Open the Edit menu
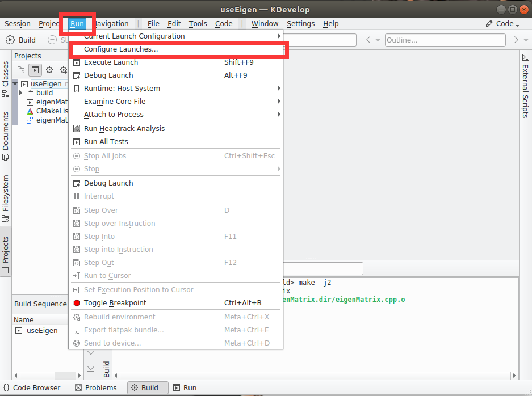Viewport: 532px width, 396px height. click(174, 24)
